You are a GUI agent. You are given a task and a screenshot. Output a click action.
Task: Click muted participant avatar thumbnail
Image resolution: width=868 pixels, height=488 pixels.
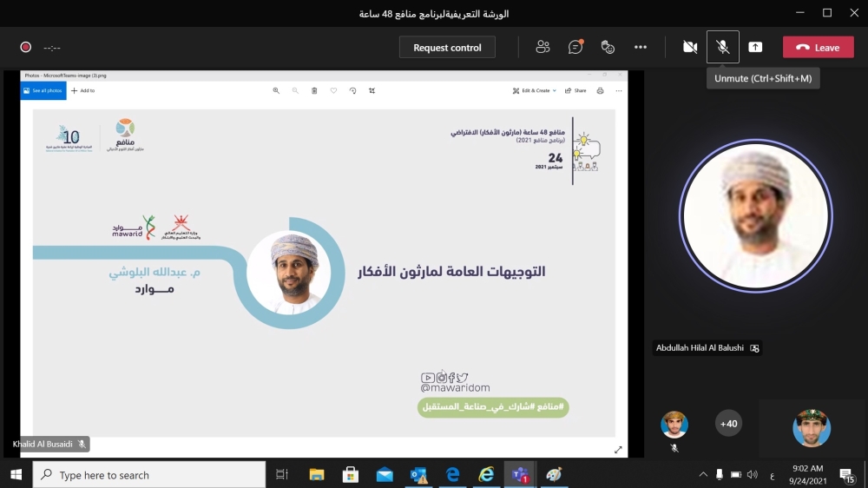click(x=674, y=425)
